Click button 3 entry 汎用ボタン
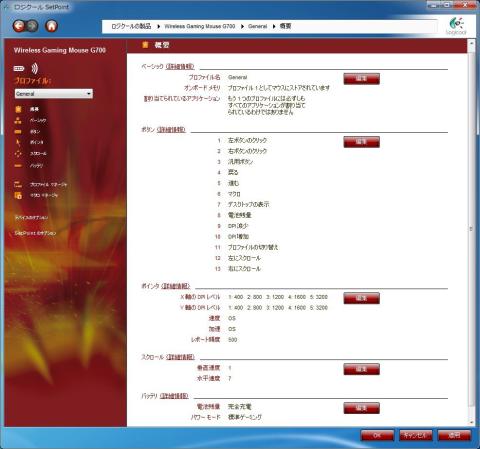 240,162
